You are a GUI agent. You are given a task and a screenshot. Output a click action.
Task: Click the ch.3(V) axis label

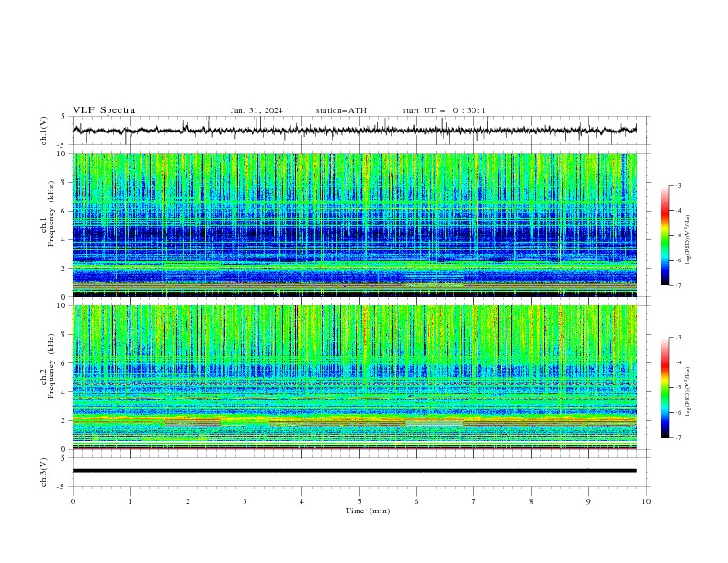44,472
